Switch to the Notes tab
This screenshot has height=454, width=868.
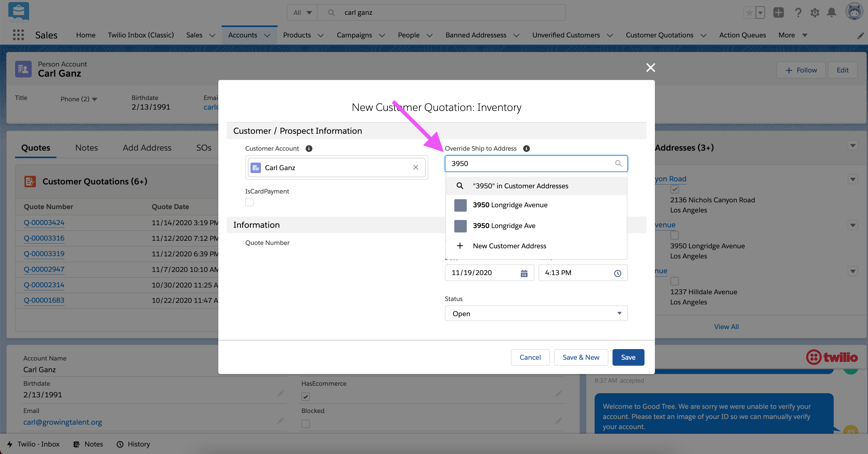[86, 148]
